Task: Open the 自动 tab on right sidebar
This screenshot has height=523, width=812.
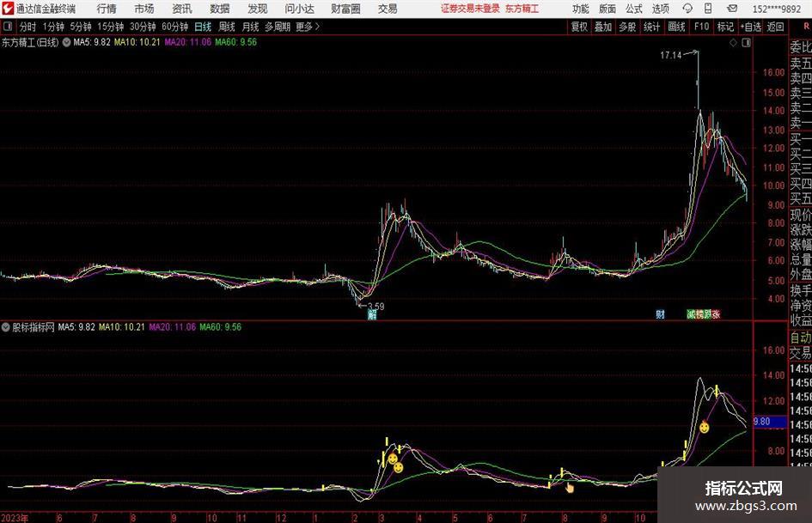Action: pos(801,338)
